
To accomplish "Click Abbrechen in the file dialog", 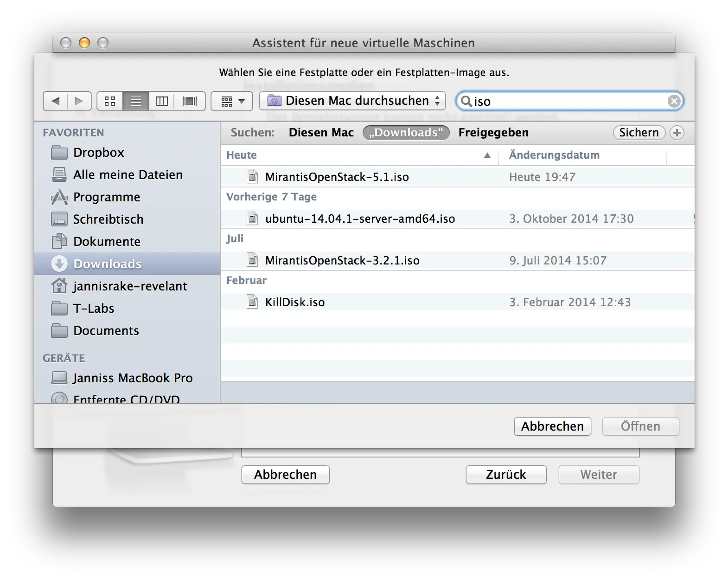I will coord(552,426).
